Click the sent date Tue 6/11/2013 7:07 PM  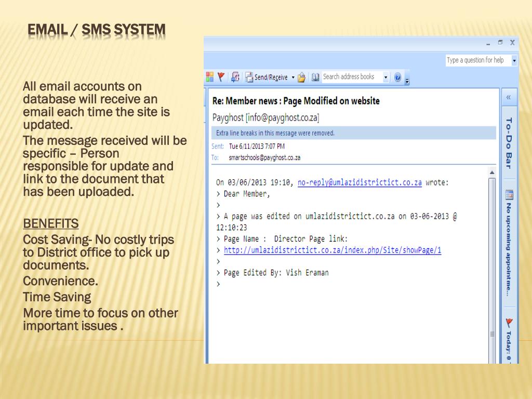coord(257,146)
